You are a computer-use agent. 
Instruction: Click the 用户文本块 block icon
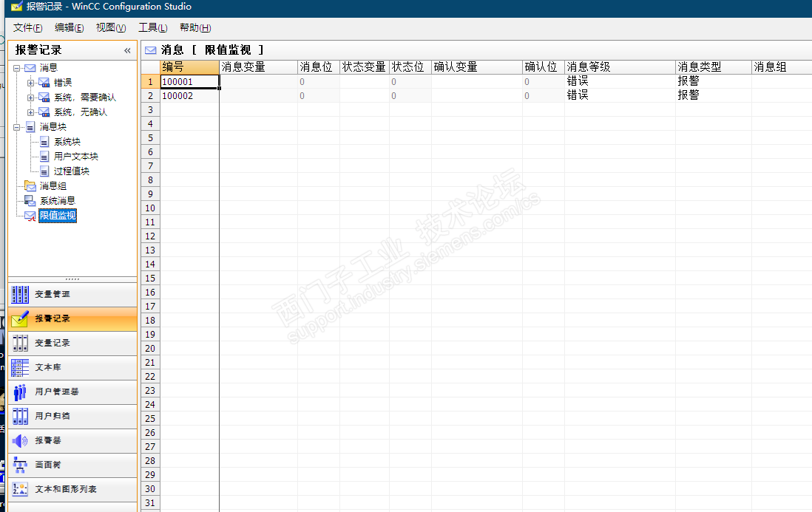pyautogui.click(x=44, y=156)
